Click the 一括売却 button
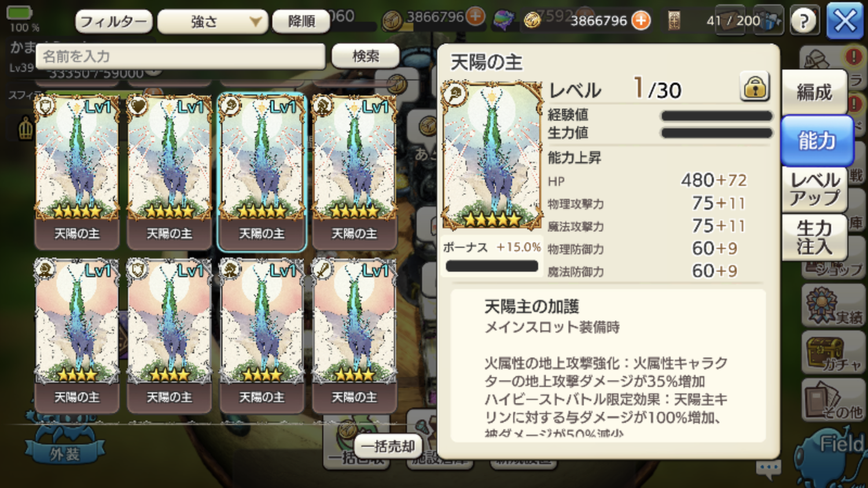This screenshot has height=488, width=868. [x=388, y=446]
